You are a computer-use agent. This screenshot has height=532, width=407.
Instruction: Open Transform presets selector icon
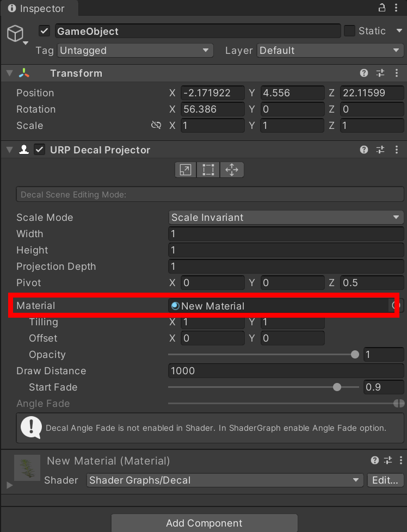(x=380, y=73)
